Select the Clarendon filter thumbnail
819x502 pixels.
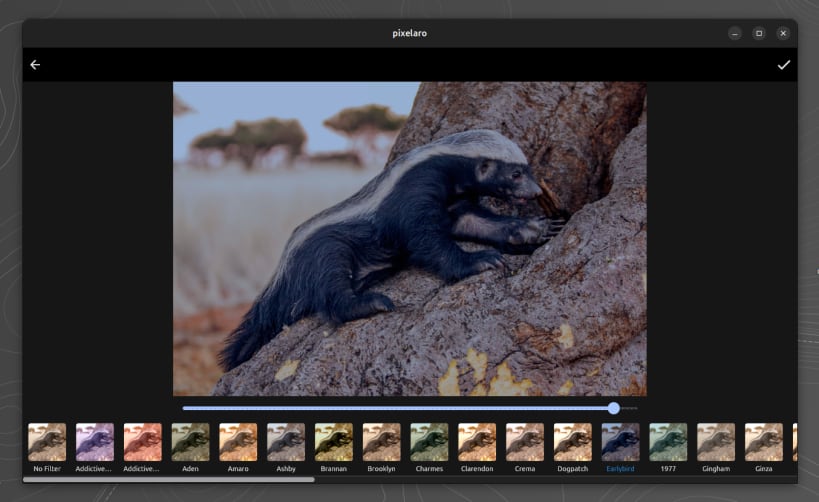click(477, 442)
